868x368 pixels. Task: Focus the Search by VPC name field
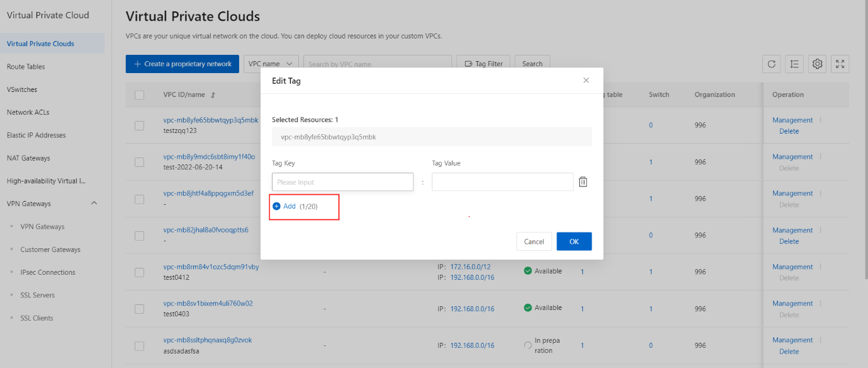(x=378, y=64)
